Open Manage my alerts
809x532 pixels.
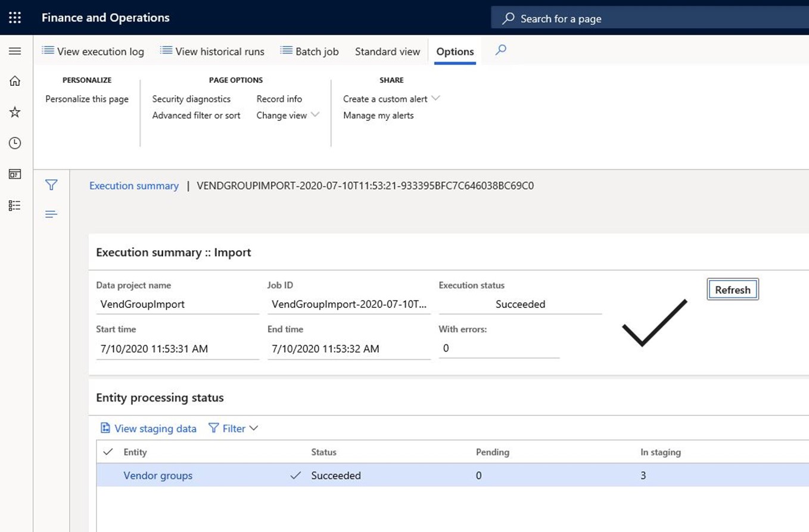click(378, 115)
